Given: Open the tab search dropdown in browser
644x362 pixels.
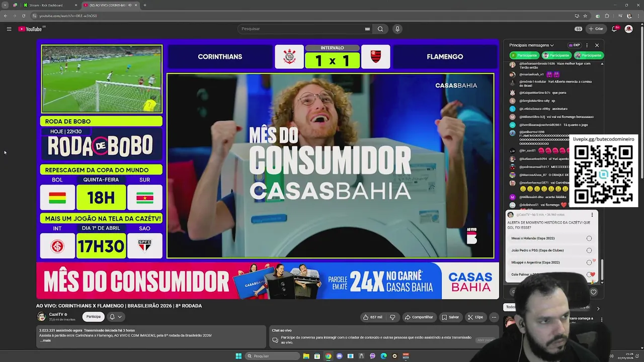Looking at the screenshot, I should tap(5, 5).
